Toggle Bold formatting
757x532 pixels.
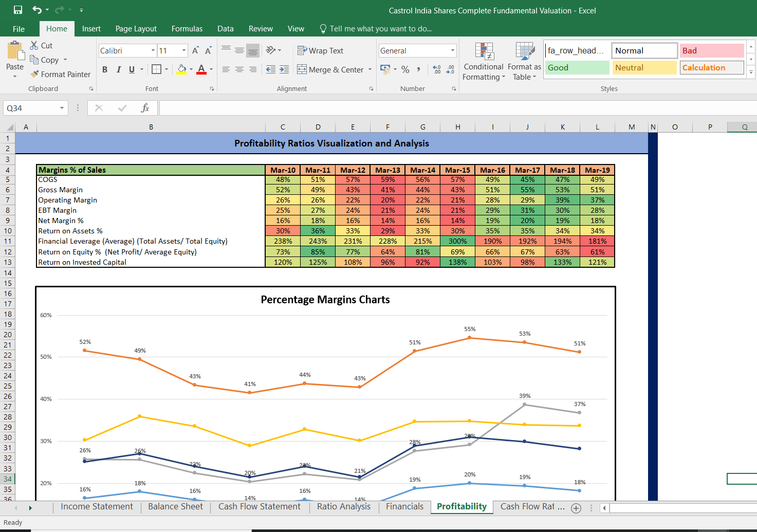(x=105, y=69)
